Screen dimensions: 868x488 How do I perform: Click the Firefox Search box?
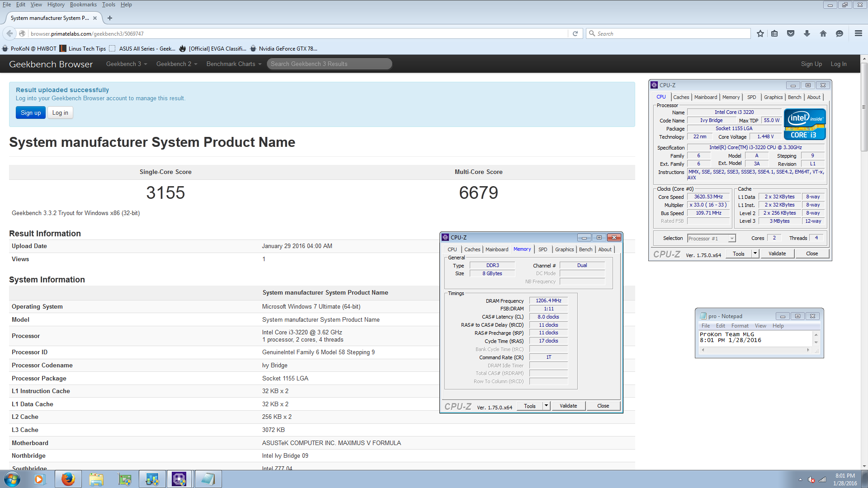pyautogui.click(x=668, y=33)
